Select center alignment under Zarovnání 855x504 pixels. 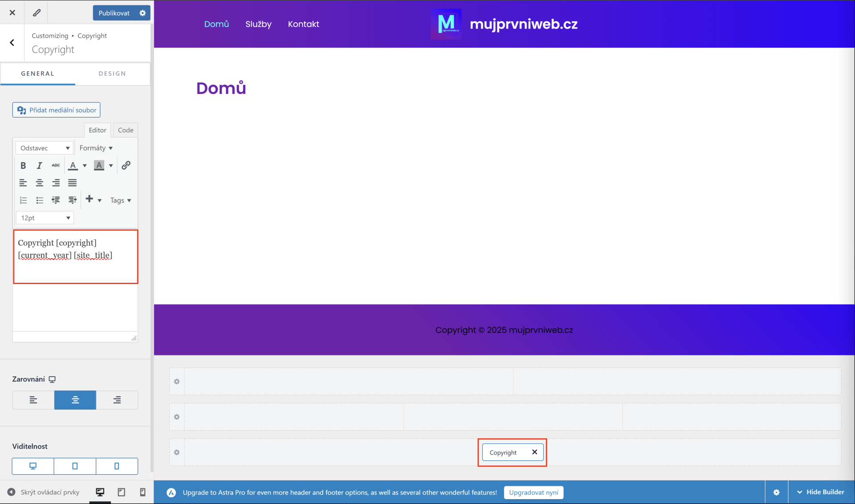pyautogui.click(x=75, y=400)
